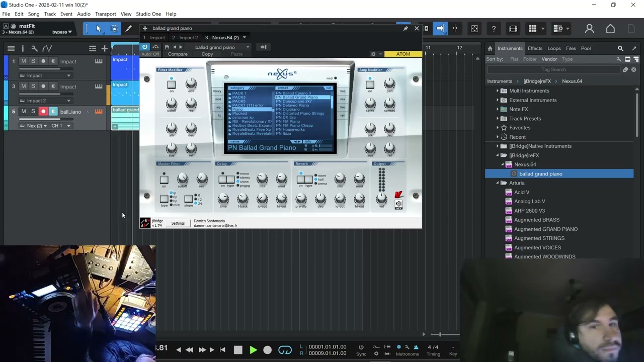Open metronome setup wrench icon
Image resolution: width=644 pixels, height=362 pixels.
pos(407,347)
